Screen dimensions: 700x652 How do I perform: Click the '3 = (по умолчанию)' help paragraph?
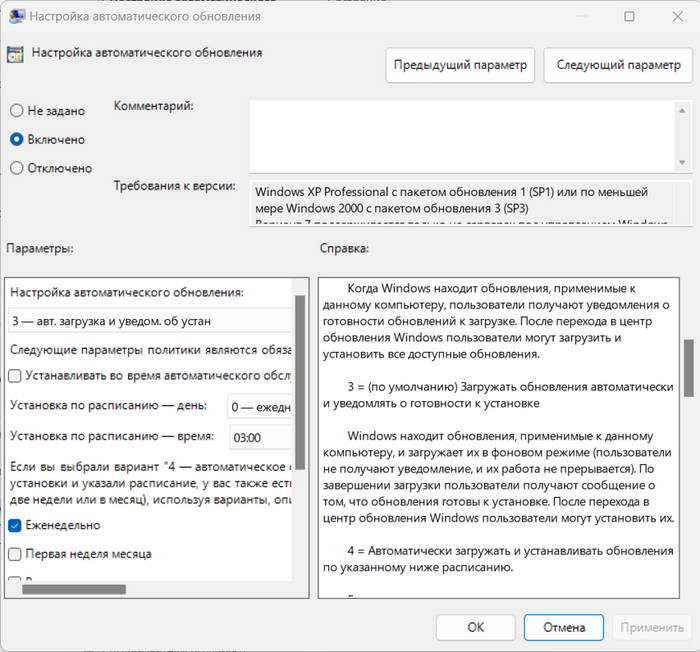pos(498,395)
